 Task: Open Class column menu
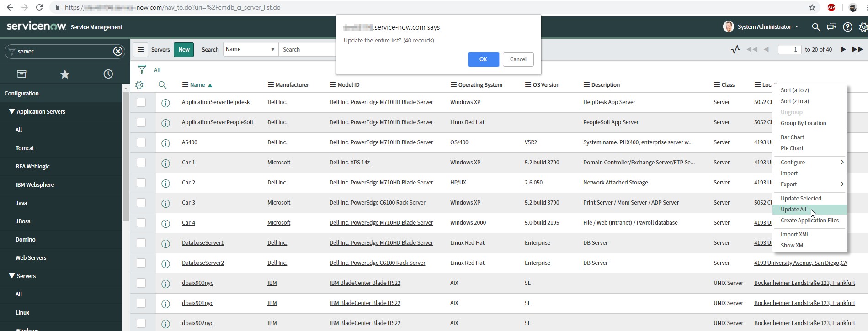pos(717,85)
